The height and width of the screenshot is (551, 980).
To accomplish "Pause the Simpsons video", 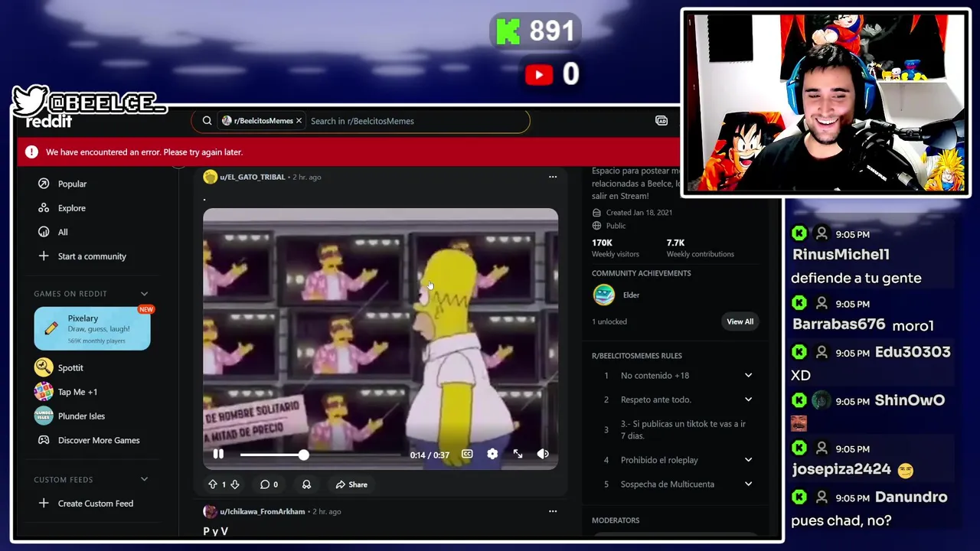I will click(218, 454).
